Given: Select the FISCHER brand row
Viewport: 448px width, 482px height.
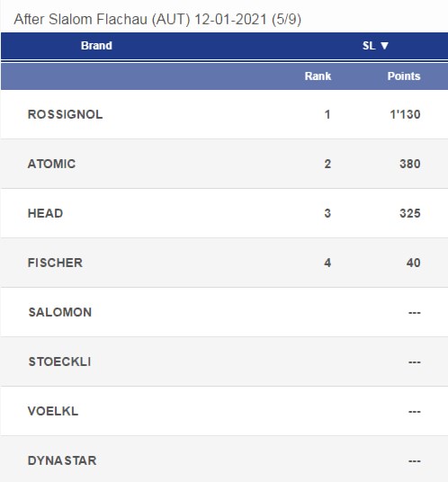Looking at the screenshot, I should tap(225, 263).
